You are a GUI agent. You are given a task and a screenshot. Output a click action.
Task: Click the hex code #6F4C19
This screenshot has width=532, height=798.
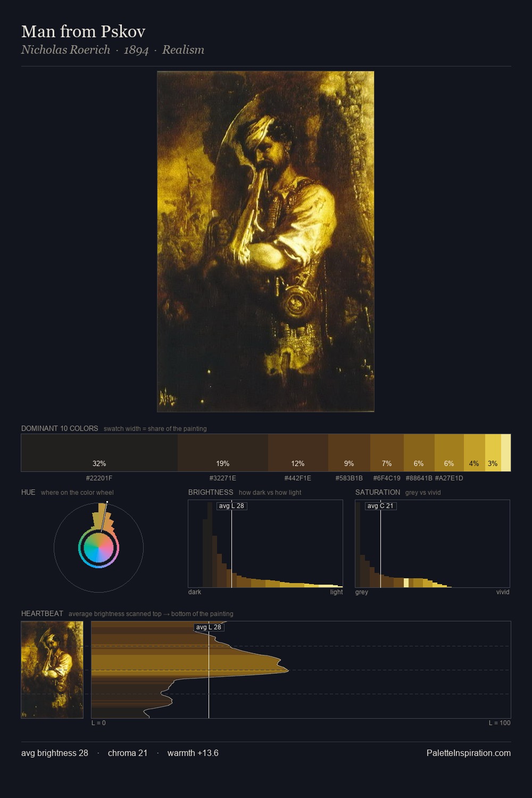click(387, 478)
